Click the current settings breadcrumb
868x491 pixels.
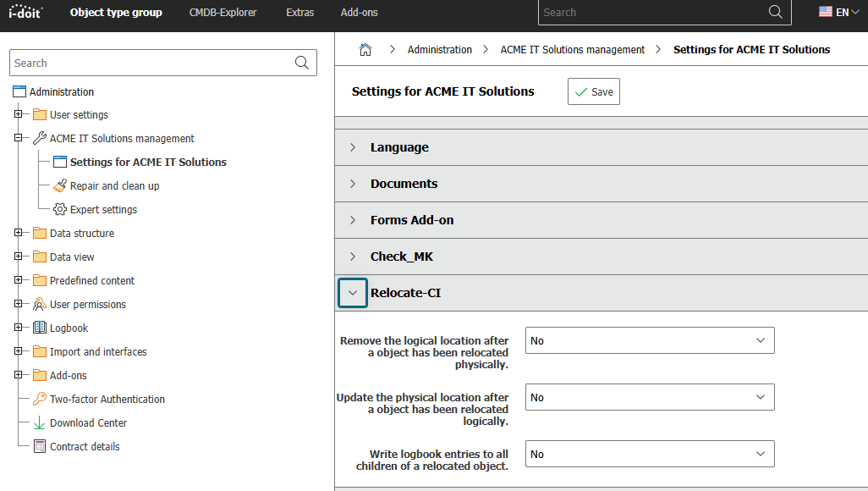click(x=751, y=50)
